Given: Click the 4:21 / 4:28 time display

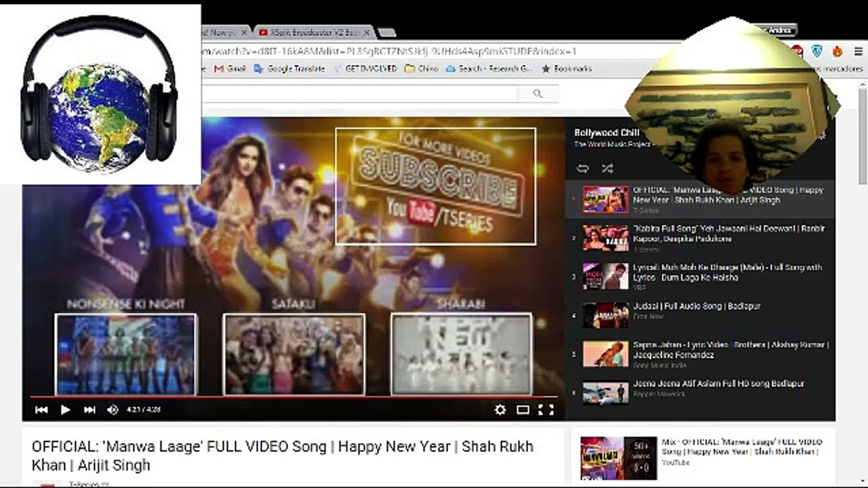Looking at the screenshot, I should tap(143, 410).
